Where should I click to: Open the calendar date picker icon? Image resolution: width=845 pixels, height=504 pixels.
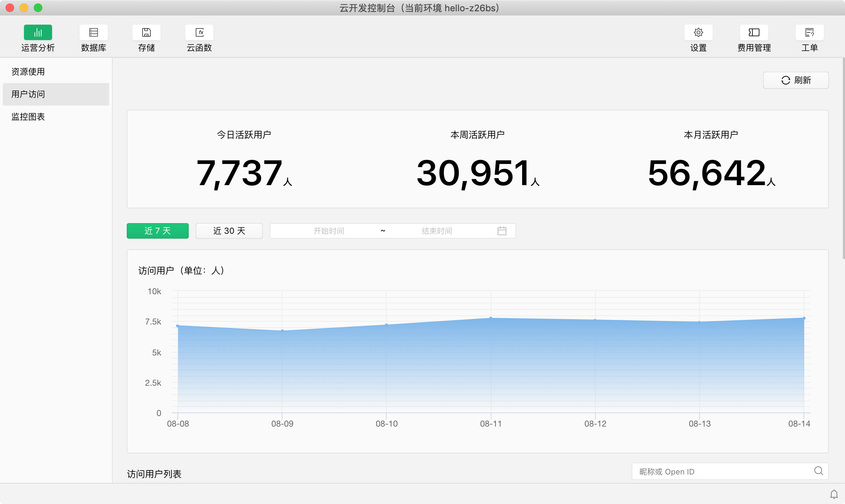(502, 231)
